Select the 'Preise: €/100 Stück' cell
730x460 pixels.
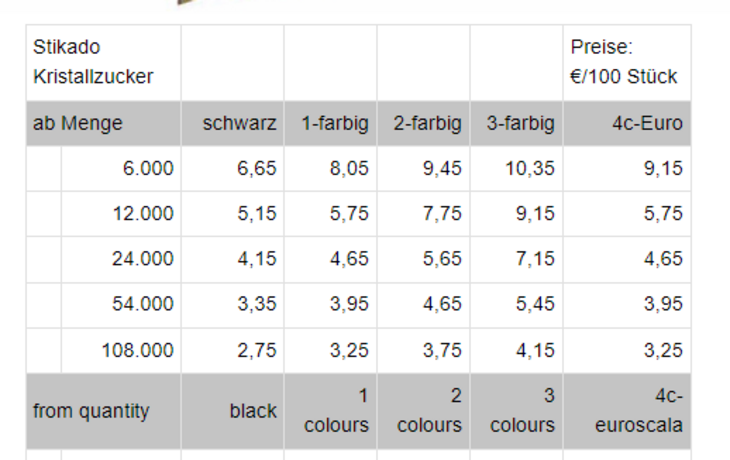coord(627,62)
